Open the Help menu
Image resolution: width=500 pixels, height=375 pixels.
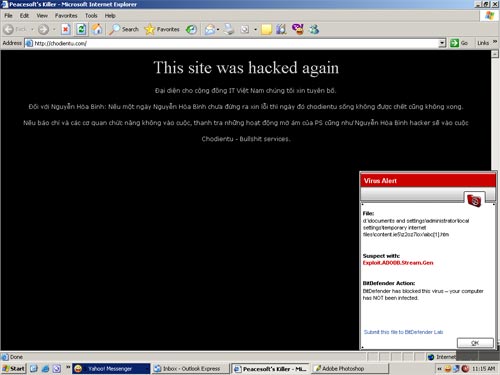pyautogui.click(x=110, y=16)
